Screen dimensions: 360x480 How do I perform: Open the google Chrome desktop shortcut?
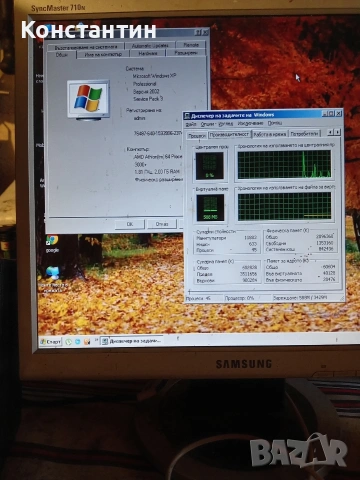coord(52,244)
